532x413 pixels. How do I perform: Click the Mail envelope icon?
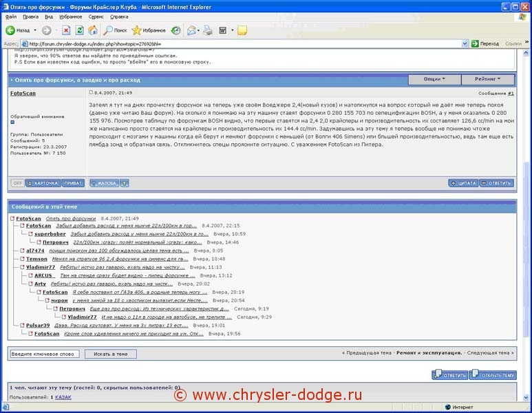coord(191,30)
